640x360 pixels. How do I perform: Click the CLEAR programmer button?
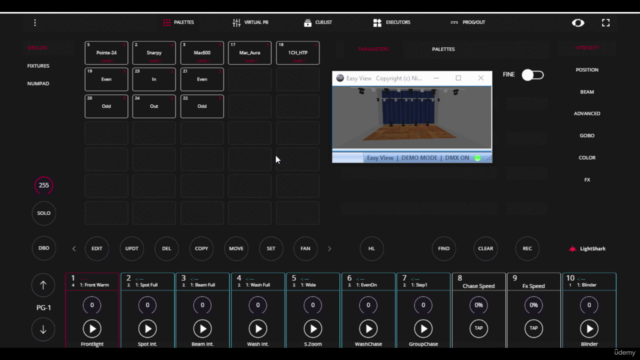(485, 249)
